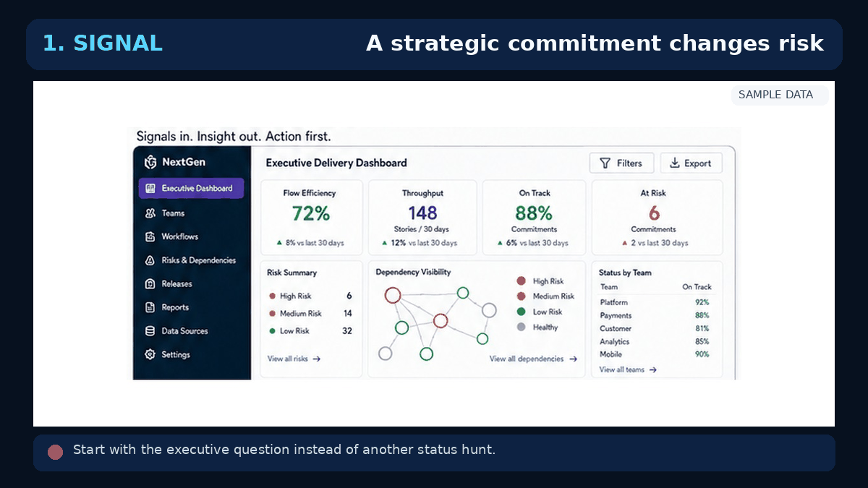Click the NextGen logo icon

(150, 162)
